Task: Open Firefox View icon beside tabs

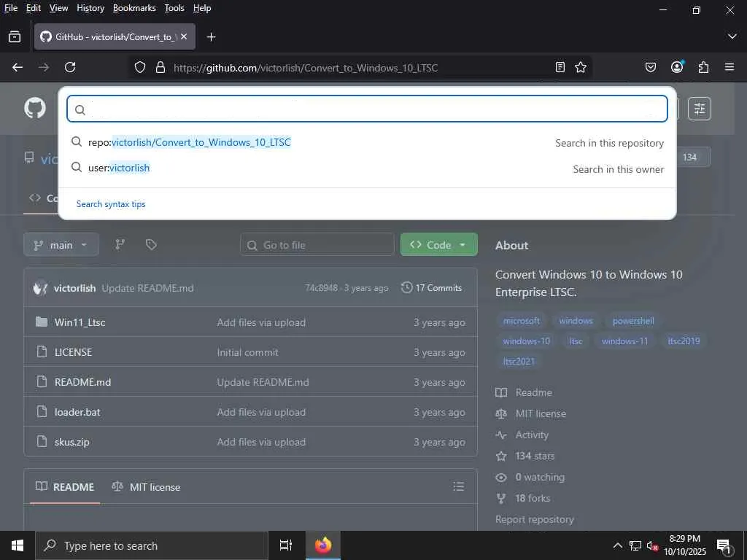Action: (x=15, y=36)
